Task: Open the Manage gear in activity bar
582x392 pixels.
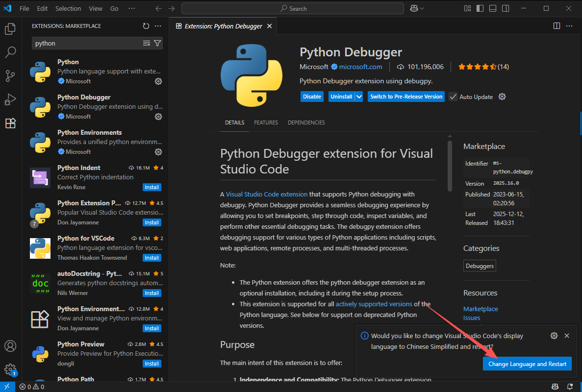Action: [10, 369]
